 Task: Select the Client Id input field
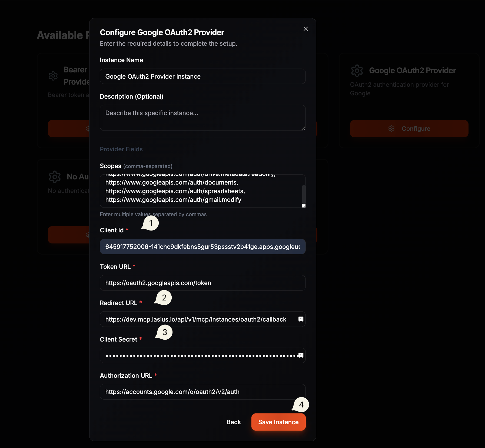point(202,247)
